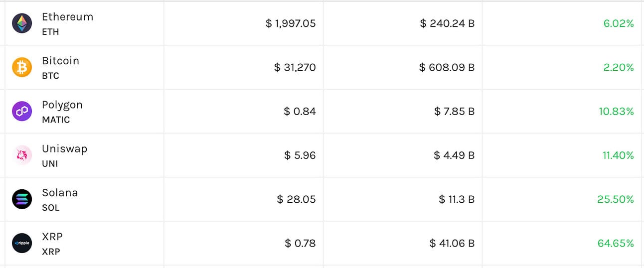Image resolution: width=644 pixels, height=268 pixels.
Task: Click the orange Bitcoin logo icon
Action: [22, 67]
